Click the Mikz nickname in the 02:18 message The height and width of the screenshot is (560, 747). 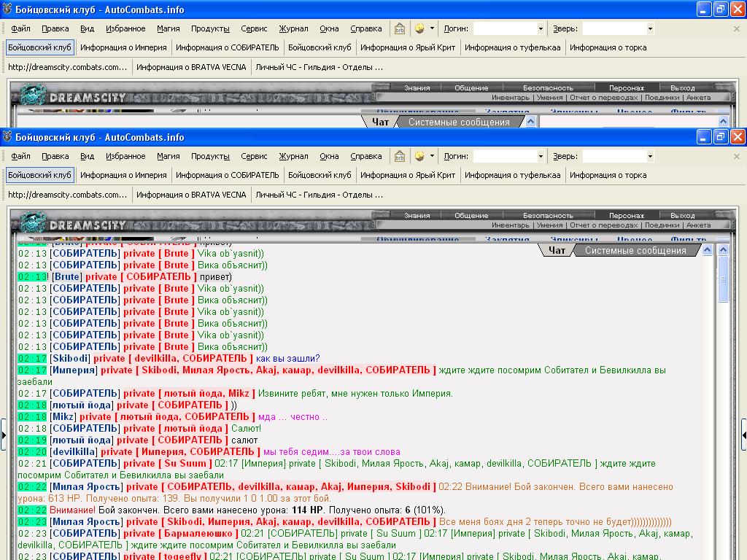63,416
